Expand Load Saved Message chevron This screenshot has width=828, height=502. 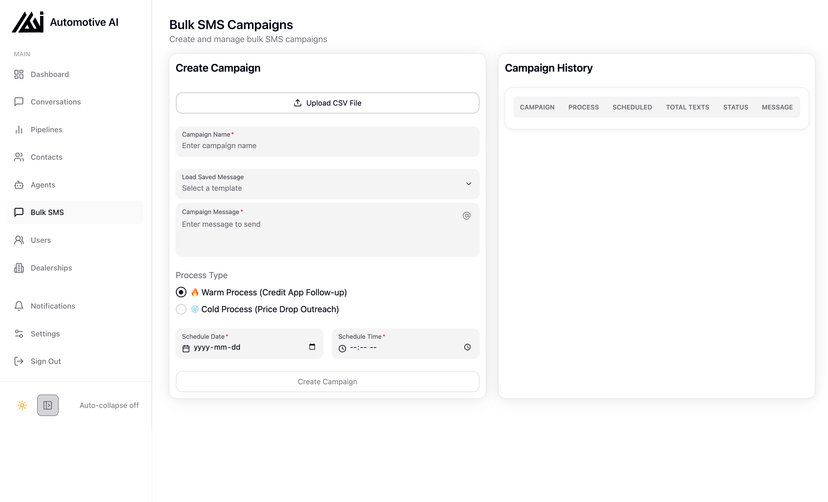coord(468,184)
